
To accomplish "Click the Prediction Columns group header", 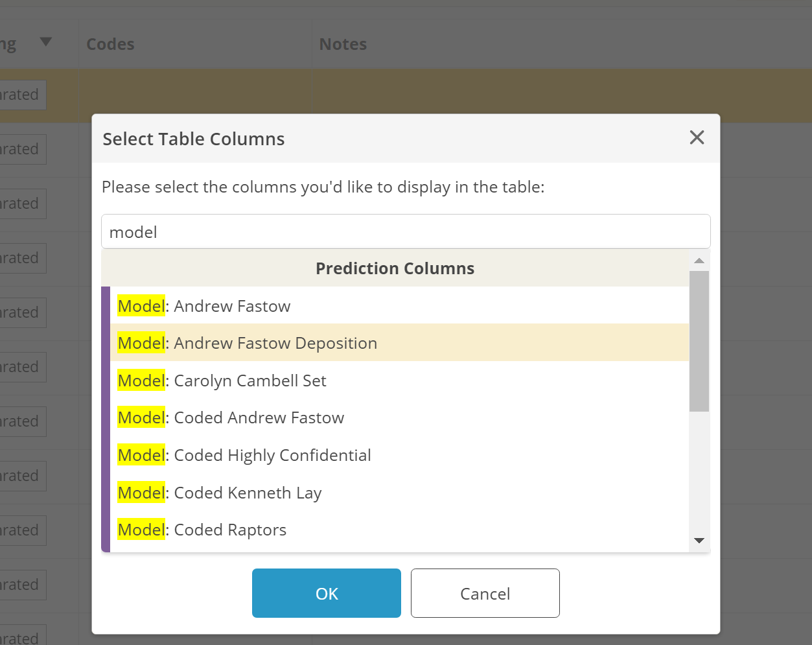I will pos(395,268).
